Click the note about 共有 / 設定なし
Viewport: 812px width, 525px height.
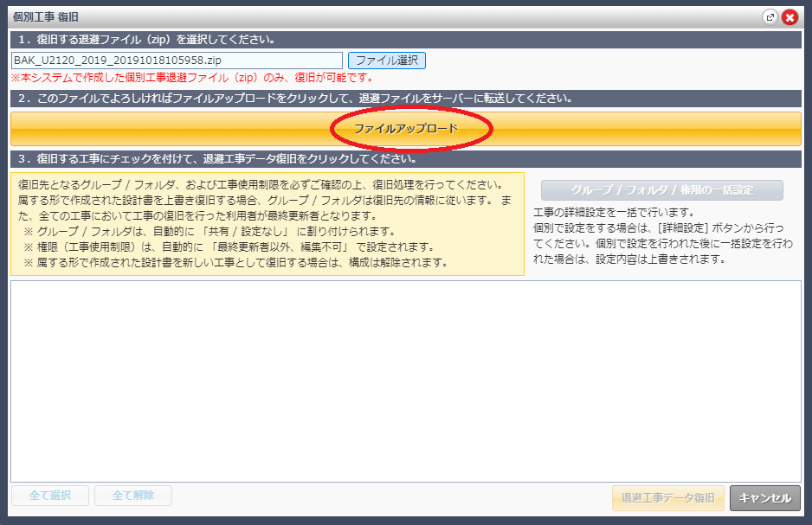point(210,232)
